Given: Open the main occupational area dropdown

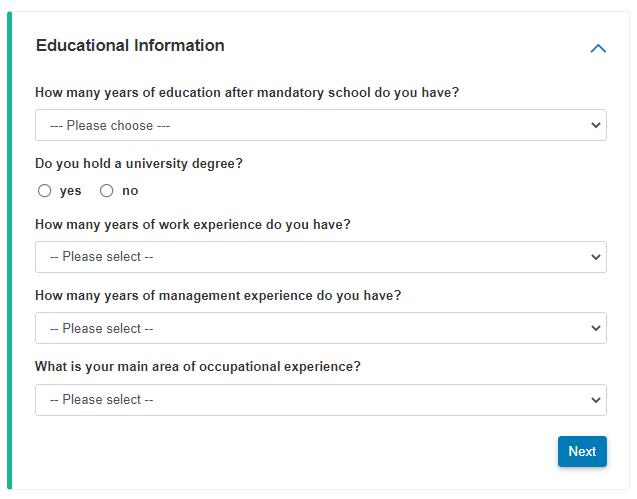Looking at the screenshot, I should [320, 400].
